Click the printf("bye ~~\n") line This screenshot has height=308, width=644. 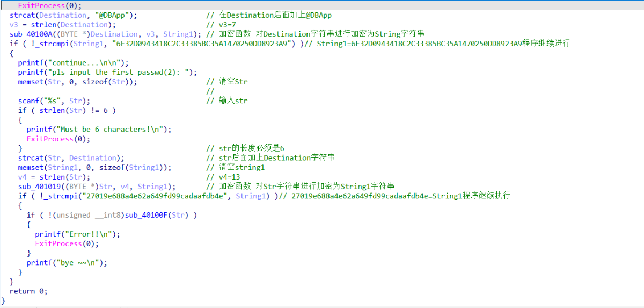67,263
